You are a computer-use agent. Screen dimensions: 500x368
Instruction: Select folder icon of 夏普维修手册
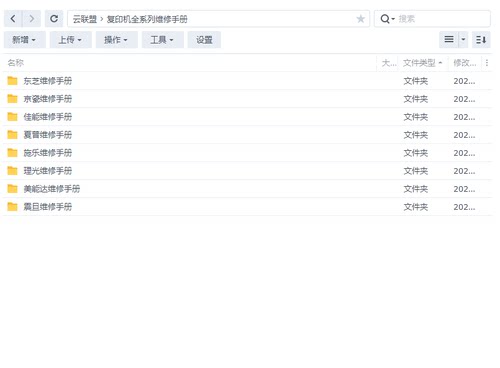(12, 135)
